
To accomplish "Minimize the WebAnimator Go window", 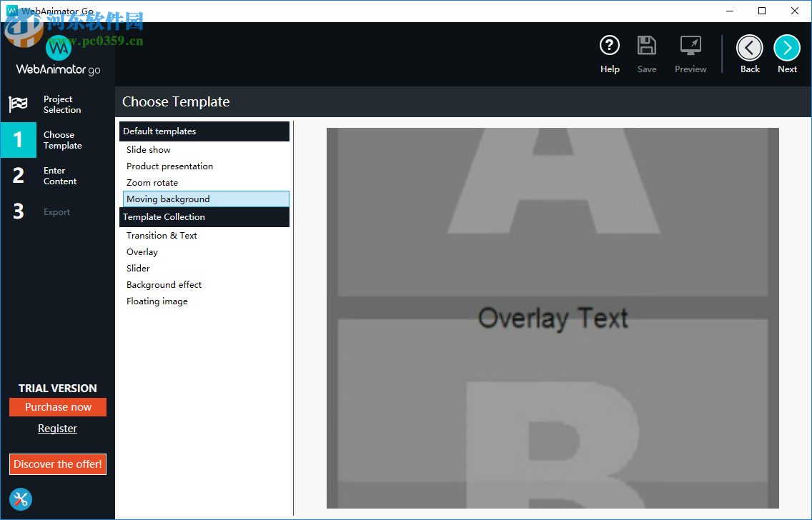I will coord(730,11).
